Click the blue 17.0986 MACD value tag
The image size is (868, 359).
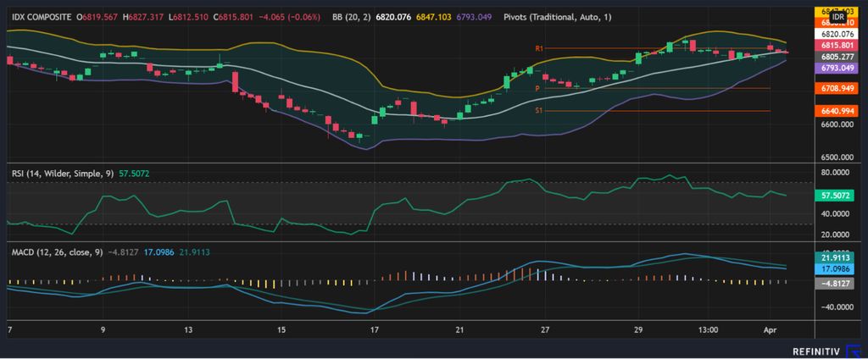[836, 268]
